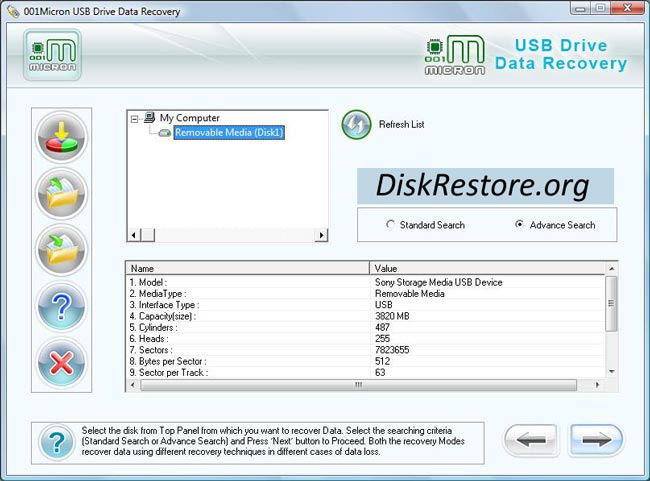Select the Advance Search radio button
650x481 pixels.
[x=519, y=224]
